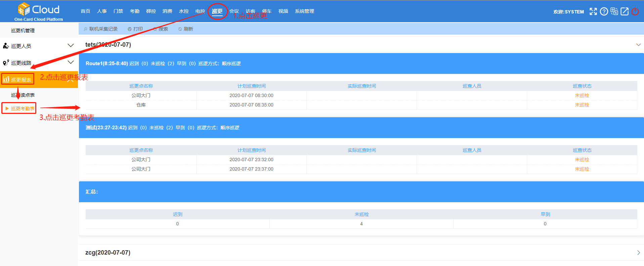Click the red power logout icon
This screenshot has width=644, height=266.
click(635, 11)
